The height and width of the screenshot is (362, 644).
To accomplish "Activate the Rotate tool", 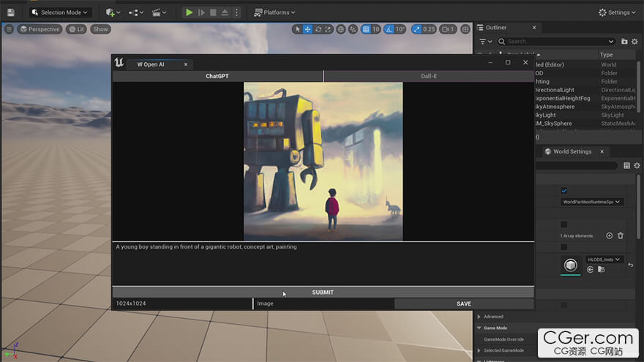I will [318, 29].
